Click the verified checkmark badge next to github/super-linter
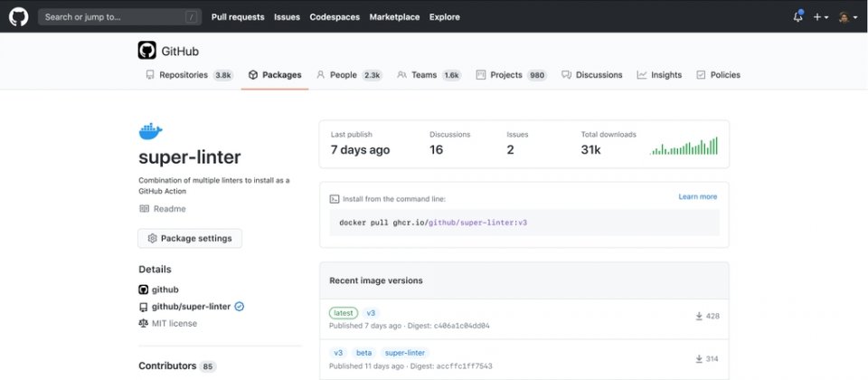This screenshot has height=380, width=868. [x=239, y=307]
